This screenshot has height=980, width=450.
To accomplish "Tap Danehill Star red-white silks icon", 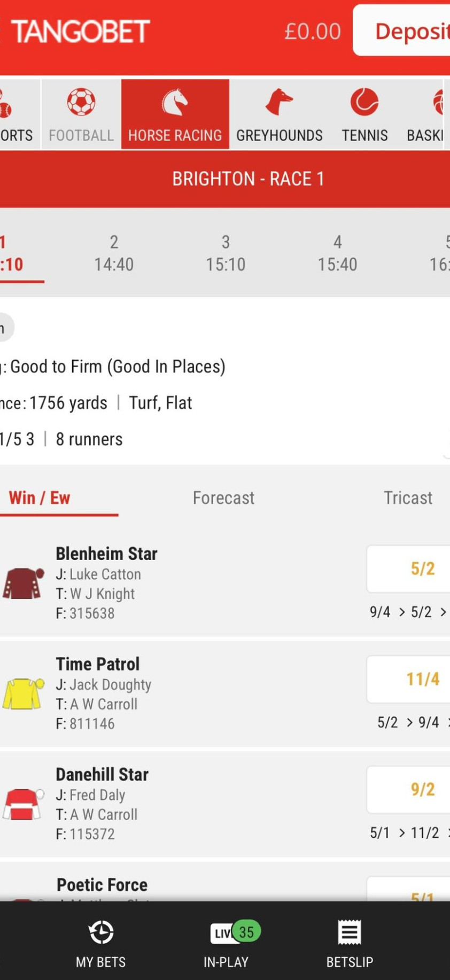I will (24, 804).
